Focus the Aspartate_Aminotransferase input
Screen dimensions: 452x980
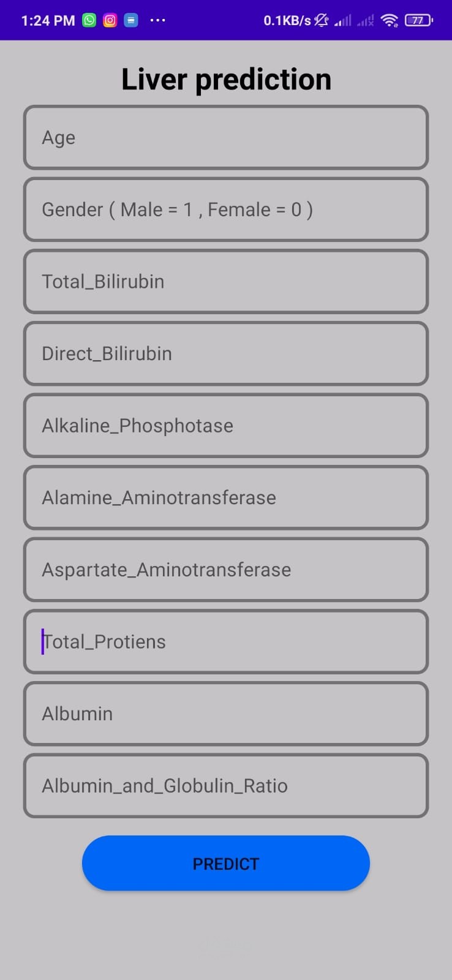[226, 570]
